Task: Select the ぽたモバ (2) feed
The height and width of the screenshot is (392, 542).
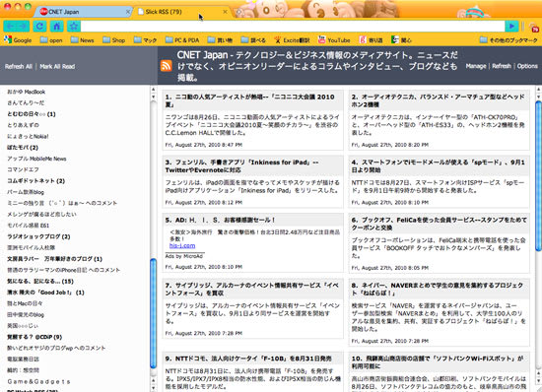Action: click(x=23, y=148)
